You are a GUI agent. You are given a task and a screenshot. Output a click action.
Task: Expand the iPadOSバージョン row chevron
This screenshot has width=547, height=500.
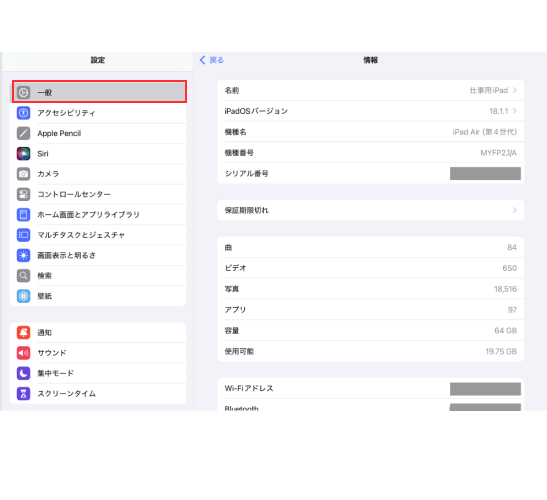515,111
